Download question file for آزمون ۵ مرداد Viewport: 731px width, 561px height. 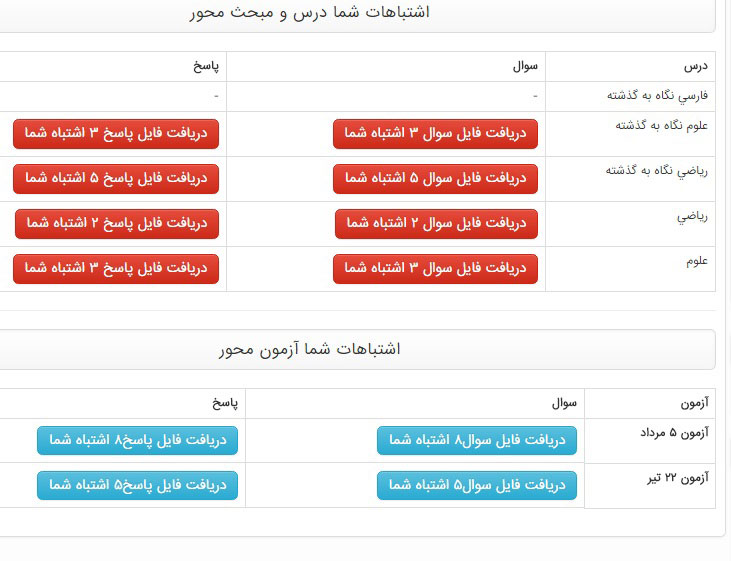[x=477, y=440]
